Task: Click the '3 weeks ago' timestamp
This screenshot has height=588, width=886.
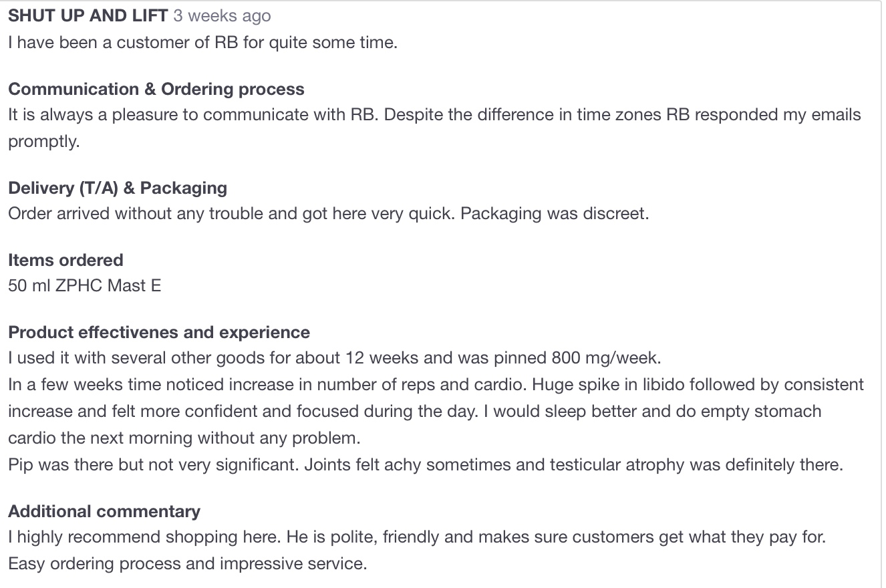Action: 222,15
